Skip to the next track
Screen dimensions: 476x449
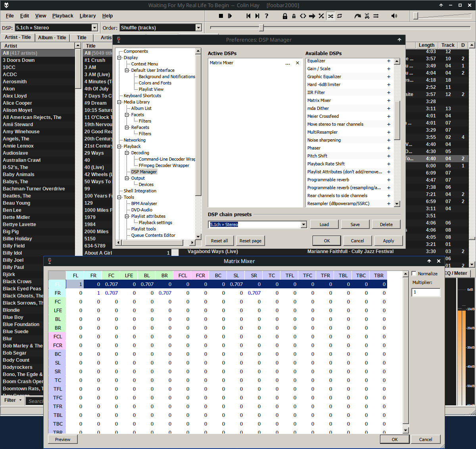pos(257,16)
